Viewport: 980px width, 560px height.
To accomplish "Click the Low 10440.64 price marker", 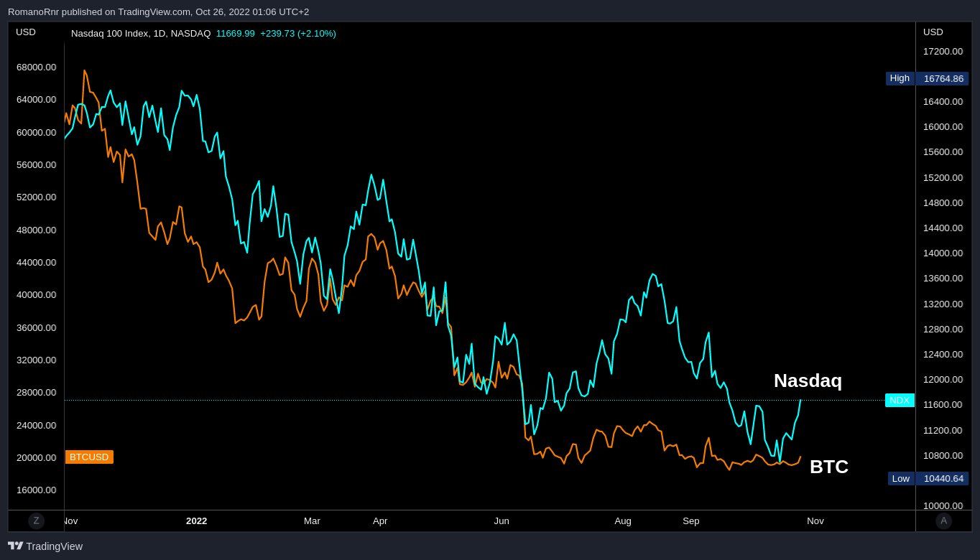I will point(928,478).
